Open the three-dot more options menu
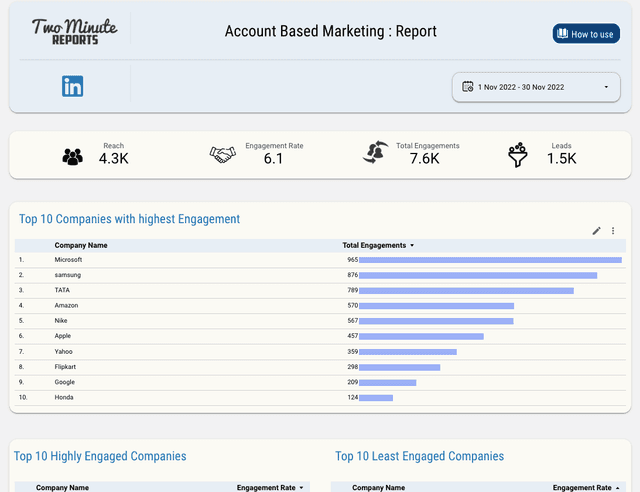 click(x=613, y=231)
